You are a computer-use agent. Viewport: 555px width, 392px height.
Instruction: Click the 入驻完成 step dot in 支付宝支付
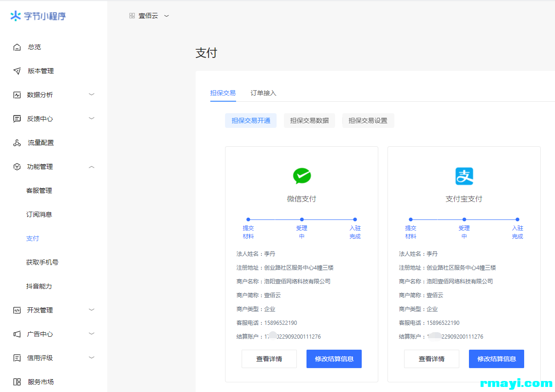click(517, 219)
